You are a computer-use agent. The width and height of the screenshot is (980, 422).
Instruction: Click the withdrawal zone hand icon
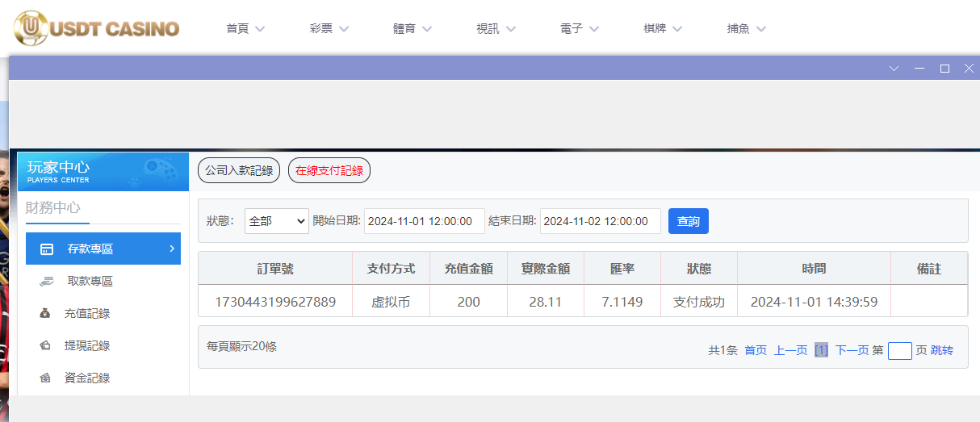point(46,281)
